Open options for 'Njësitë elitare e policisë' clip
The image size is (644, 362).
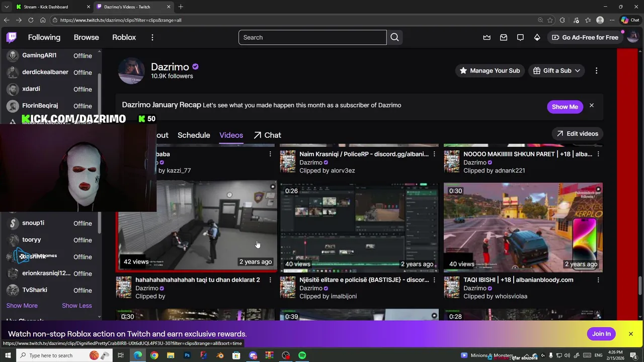point(434,280)
